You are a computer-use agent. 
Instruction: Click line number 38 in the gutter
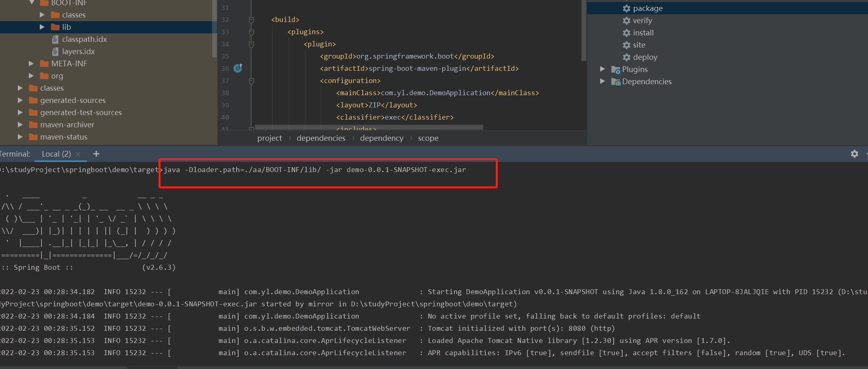click(225, 93)
